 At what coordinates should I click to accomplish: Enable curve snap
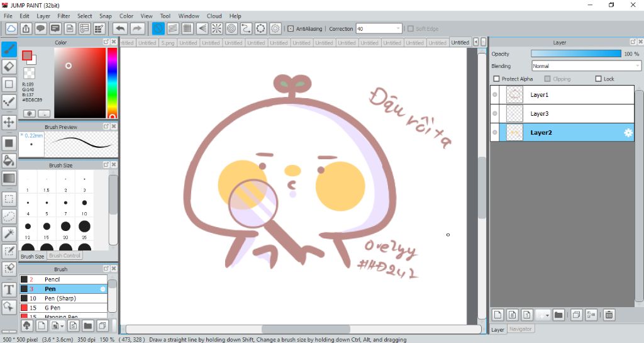pos(246,29)
